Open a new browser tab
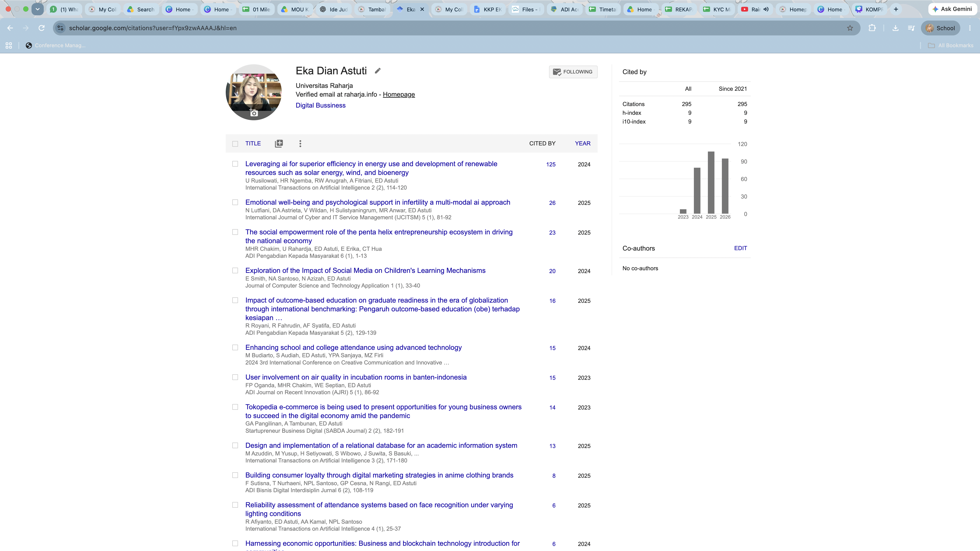The width and height of the screenshot is (980, 551). point(896,9)
